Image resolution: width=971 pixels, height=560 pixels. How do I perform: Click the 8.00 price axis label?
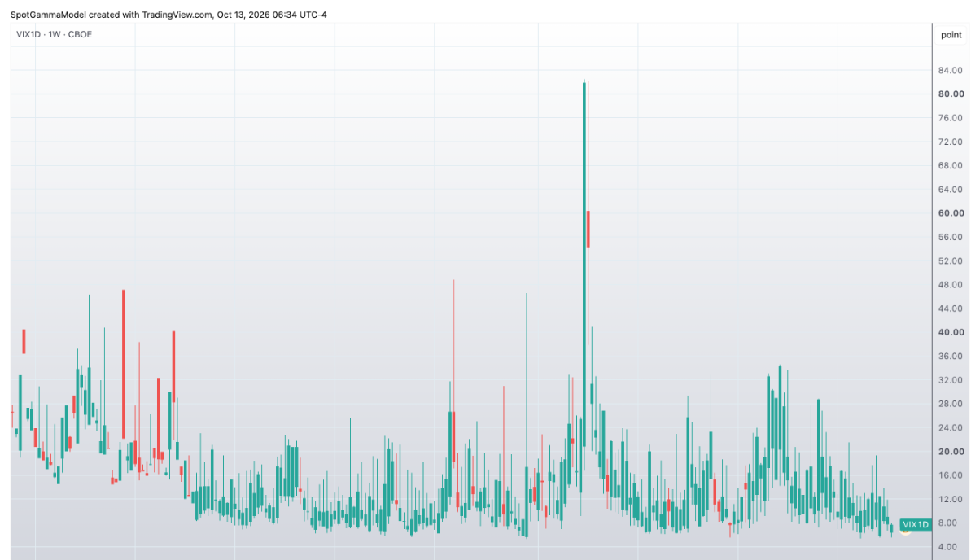(947, 523)
